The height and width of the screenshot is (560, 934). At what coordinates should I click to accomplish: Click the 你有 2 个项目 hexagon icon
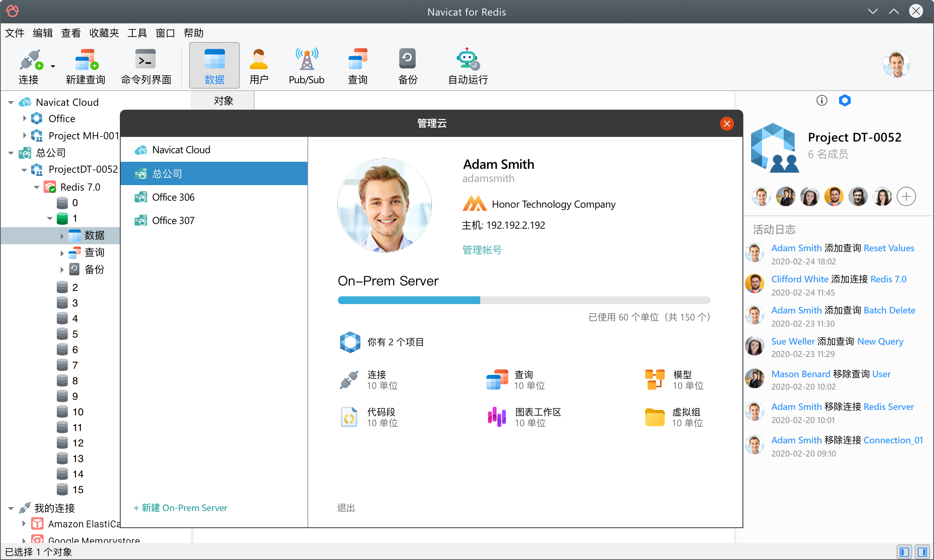coord(350,342)
